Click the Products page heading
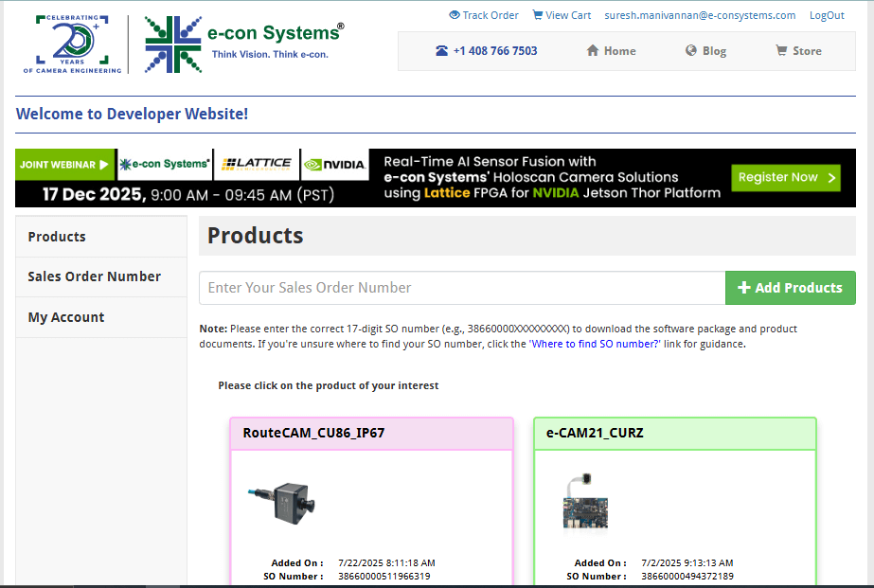The width and height of the screenshot is (874, 588). 256,236
